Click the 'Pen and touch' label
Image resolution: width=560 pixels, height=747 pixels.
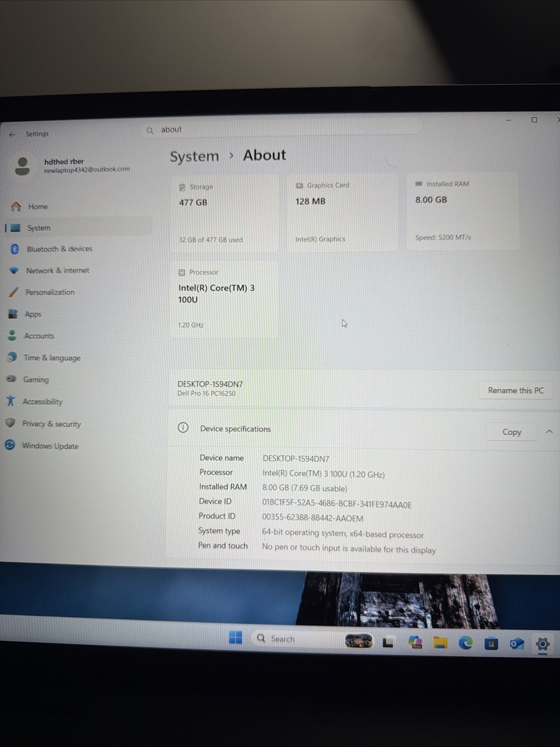pyautogui.click(x=223, y=546)
